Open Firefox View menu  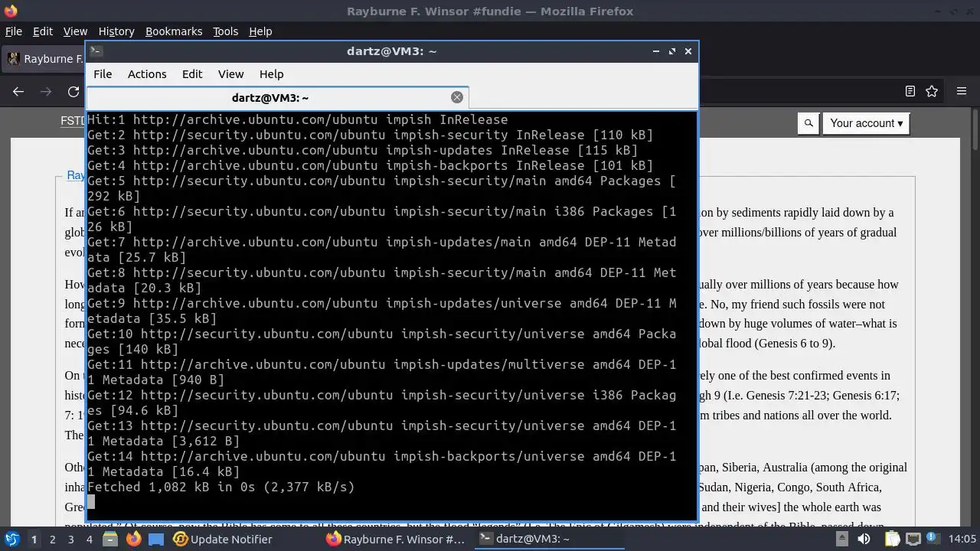(x=75, y=31)
